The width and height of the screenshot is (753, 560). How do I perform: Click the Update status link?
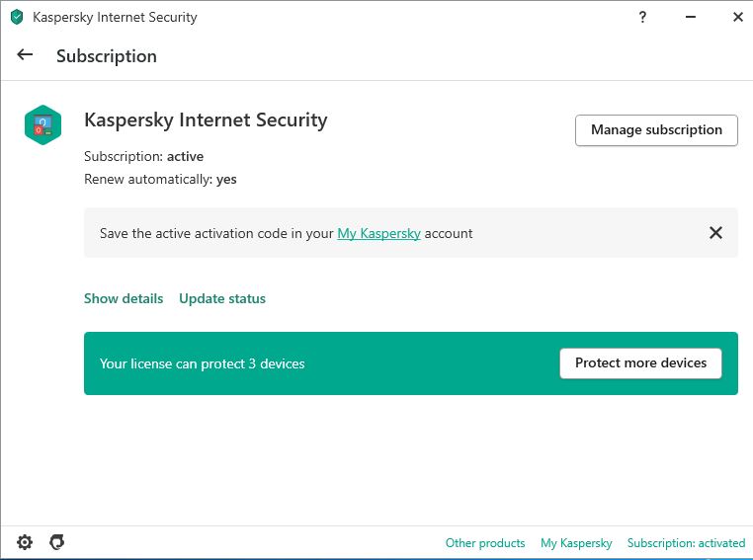[x=222, y=298]
